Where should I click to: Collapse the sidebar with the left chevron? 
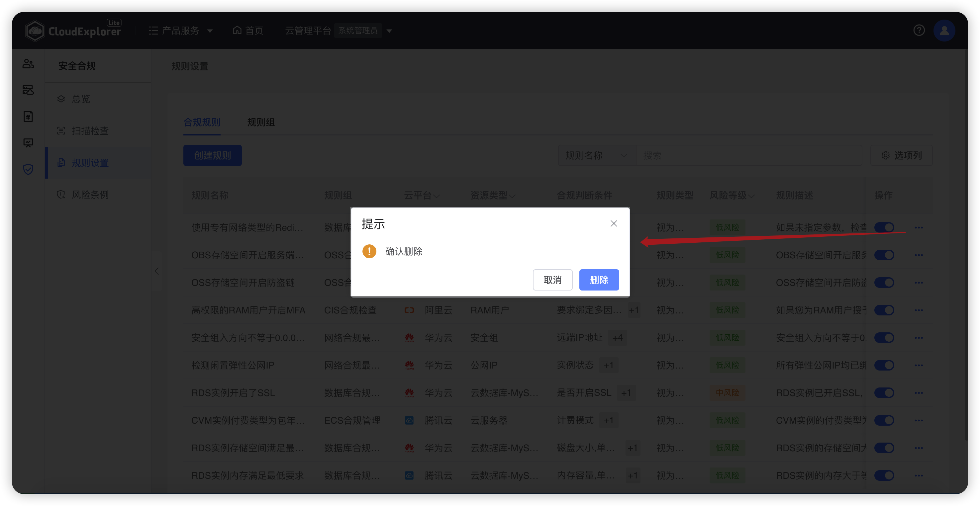tap(157, 271)
